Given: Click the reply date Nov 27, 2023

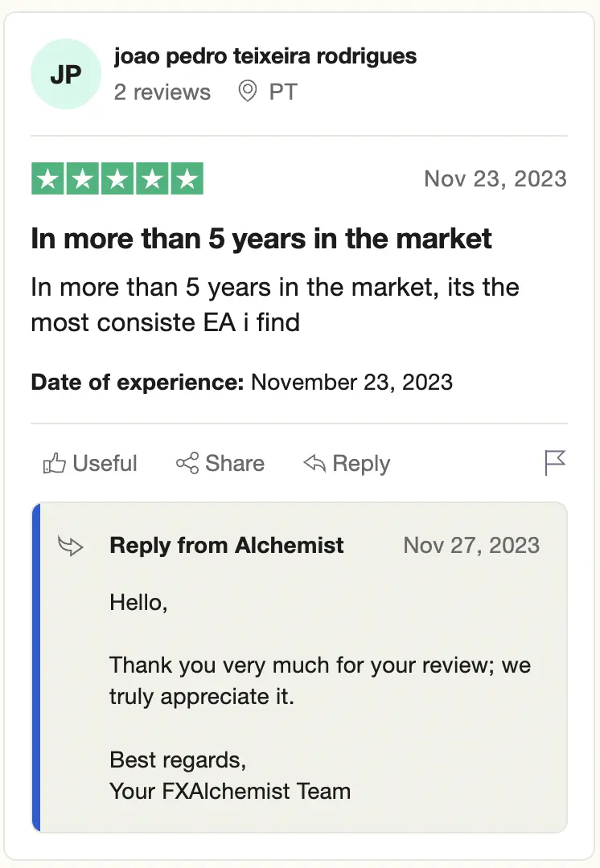Looking at the screenshot, I should (471, 546).
